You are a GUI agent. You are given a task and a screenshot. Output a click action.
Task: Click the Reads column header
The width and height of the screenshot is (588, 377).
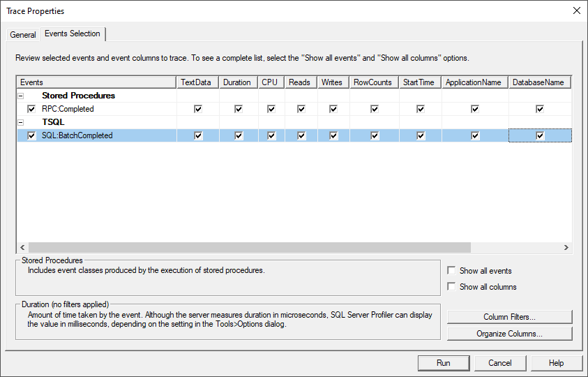[301, 82]
